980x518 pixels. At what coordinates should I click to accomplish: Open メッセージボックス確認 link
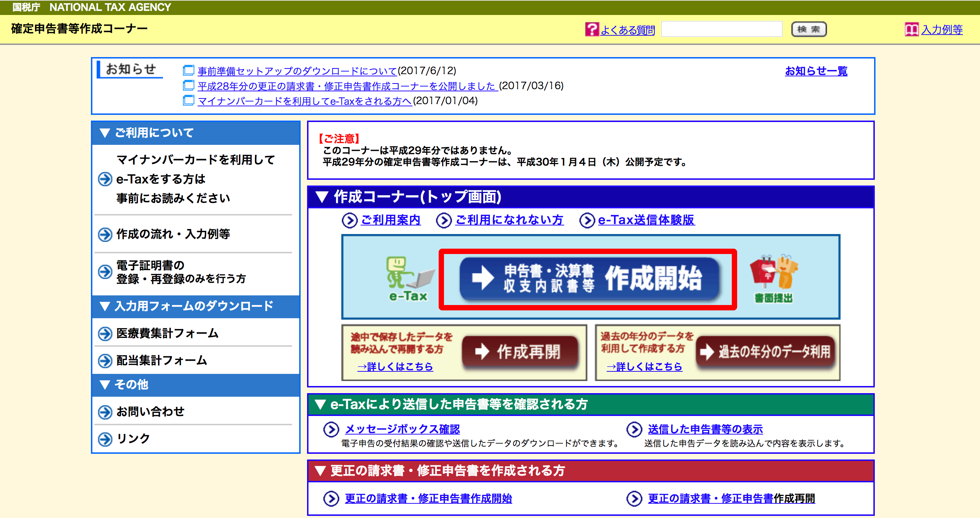pos(402,429)
